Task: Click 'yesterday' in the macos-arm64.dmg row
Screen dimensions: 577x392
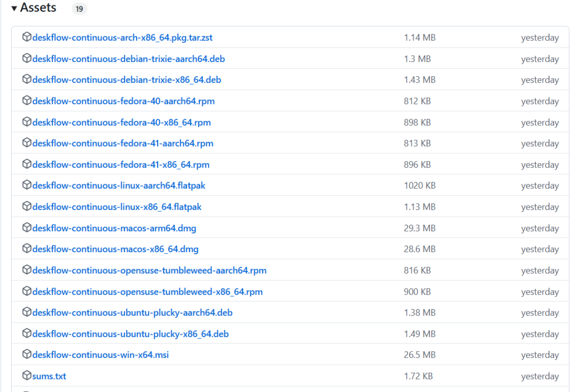Action: pos(540,229)
